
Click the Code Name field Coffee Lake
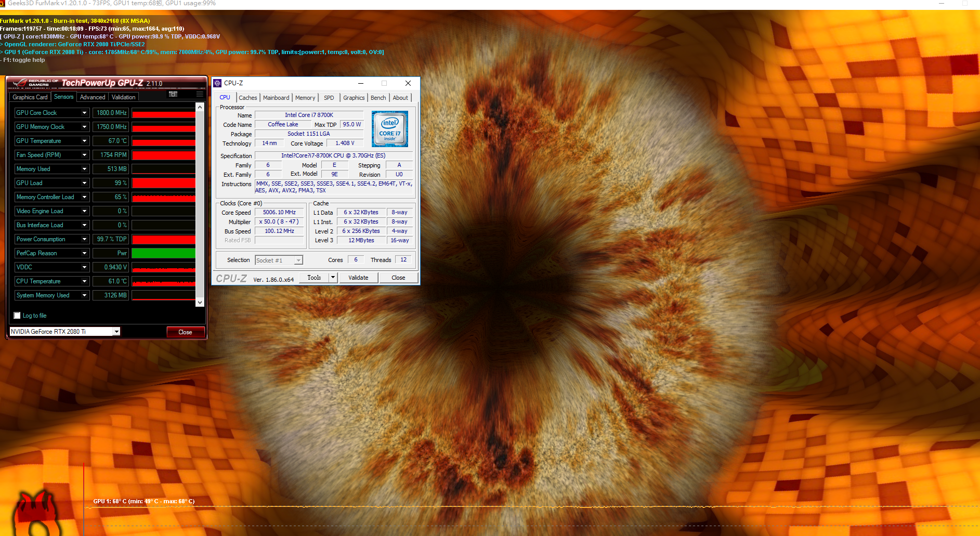[x=283, y=124]
